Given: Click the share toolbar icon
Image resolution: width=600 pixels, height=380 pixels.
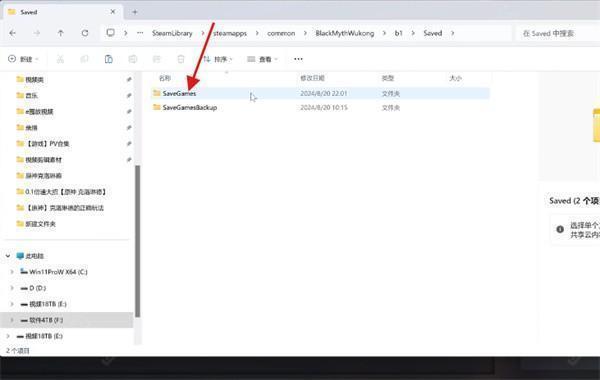Looking at the screenshot, I should click(x=157, y=59).
